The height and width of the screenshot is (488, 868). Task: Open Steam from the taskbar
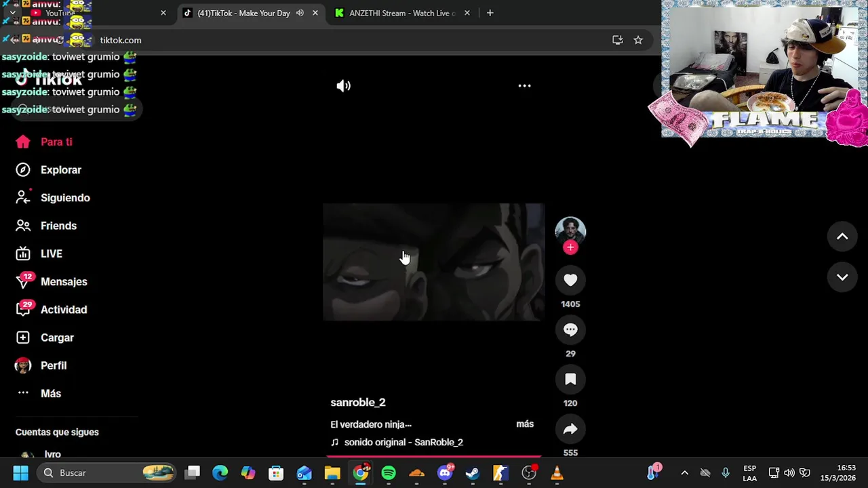click(x=473, y=472)
